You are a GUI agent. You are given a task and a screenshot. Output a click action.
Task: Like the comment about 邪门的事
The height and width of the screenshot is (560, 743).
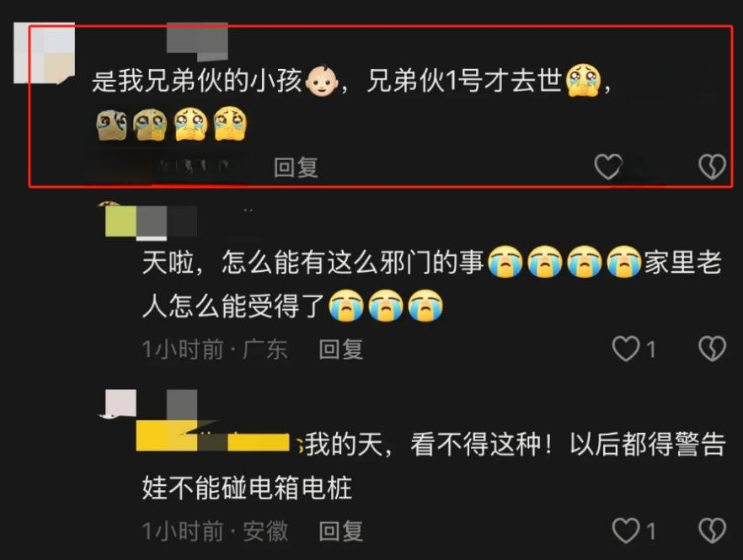pos(626,349)
